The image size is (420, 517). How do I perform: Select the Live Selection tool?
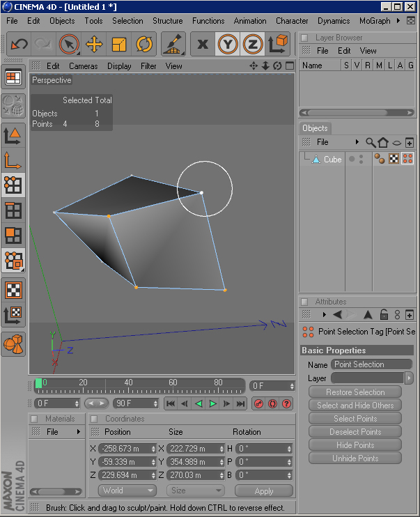[69, 44]
